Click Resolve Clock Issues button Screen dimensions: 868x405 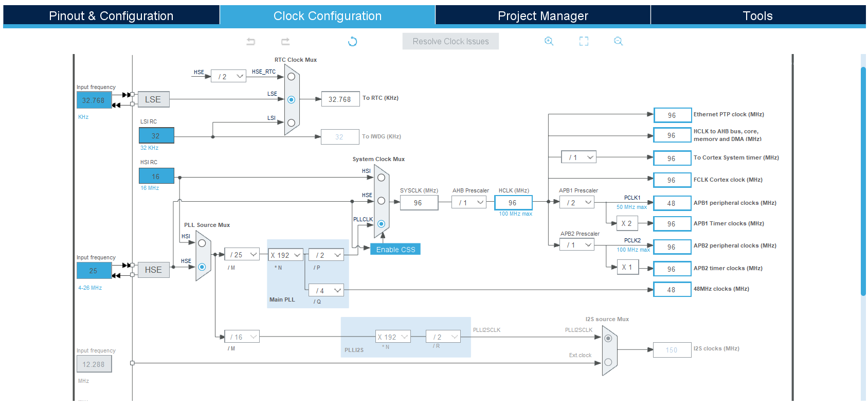pyautogui.click(x=450, y=41)
